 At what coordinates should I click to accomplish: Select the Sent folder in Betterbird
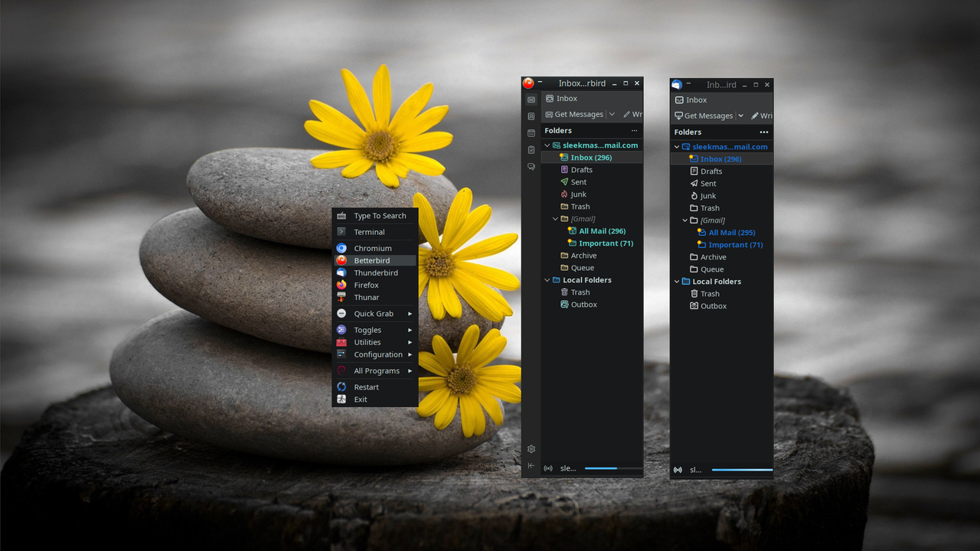click(591, 182)
